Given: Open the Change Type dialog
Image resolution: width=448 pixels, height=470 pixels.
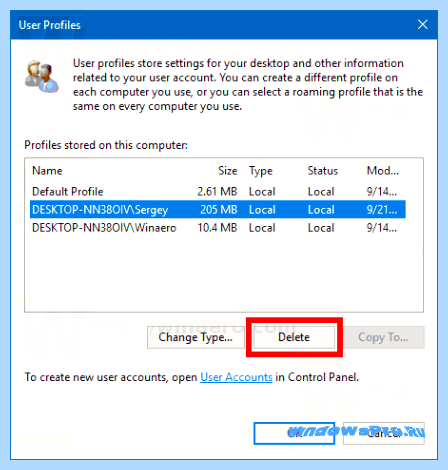Looking at the screenshot, I should pos(196,337).
